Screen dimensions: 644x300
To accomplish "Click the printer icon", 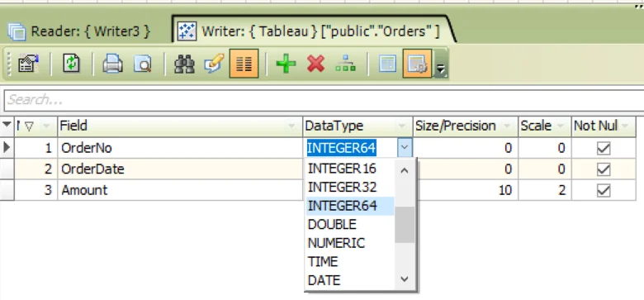I will (x=112, y=64).
